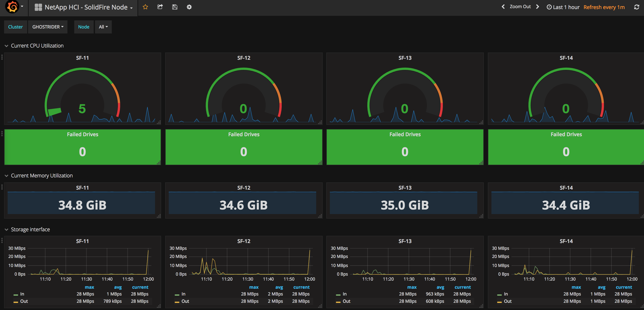Click the Zoom Out button
Viewport: 644px width, 310px height.
[520, 7]
